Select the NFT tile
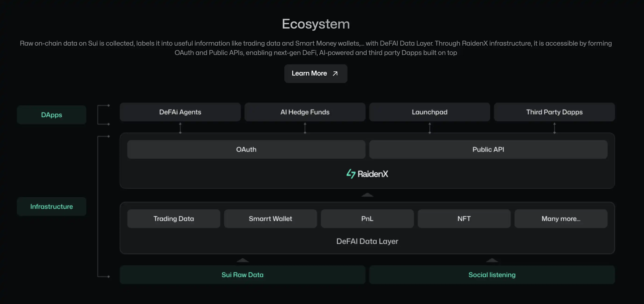The height and width of the screenshot is (304, 644). [x=464, y=219]
